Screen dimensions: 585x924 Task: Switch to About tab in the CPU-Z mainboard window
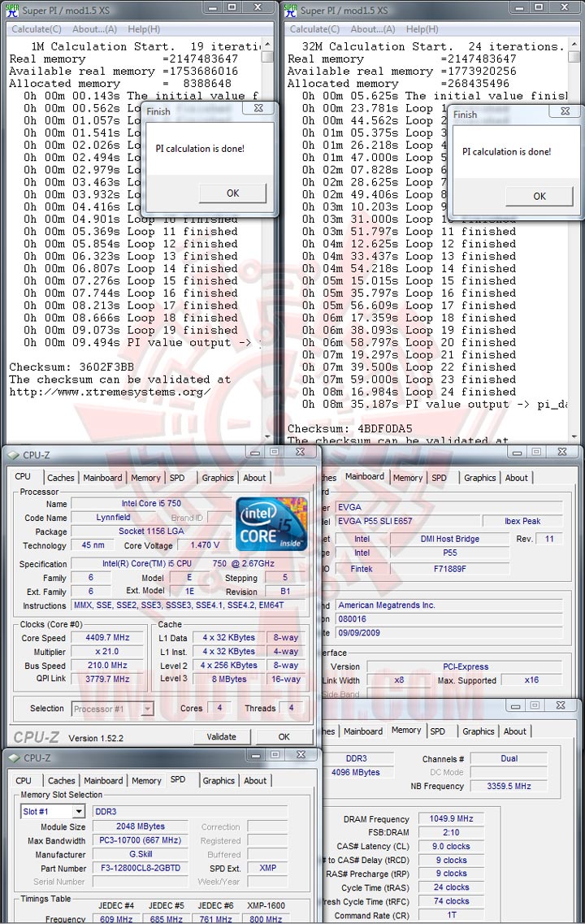click(x=516, y=478)
